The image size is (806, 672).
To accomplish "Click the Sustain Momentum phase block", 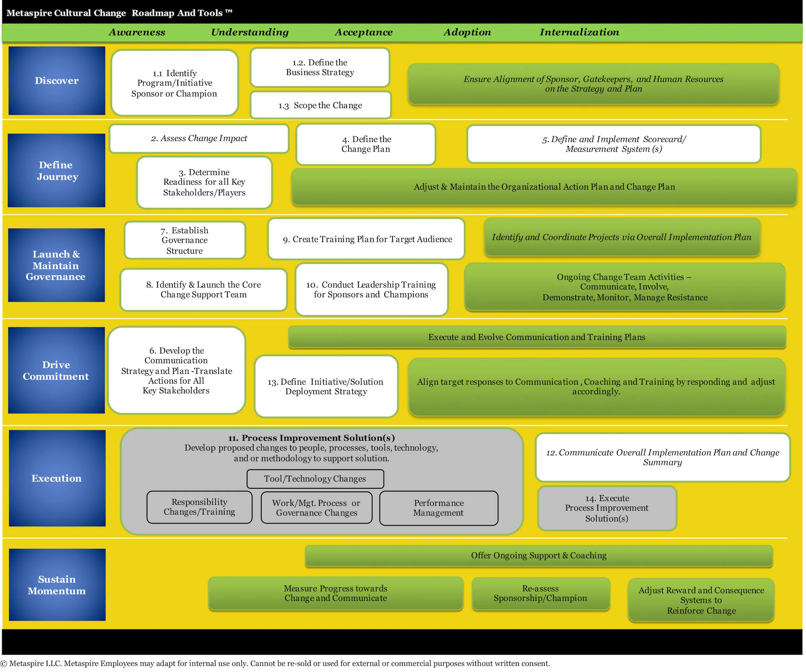I will click(x=57, y=584).
